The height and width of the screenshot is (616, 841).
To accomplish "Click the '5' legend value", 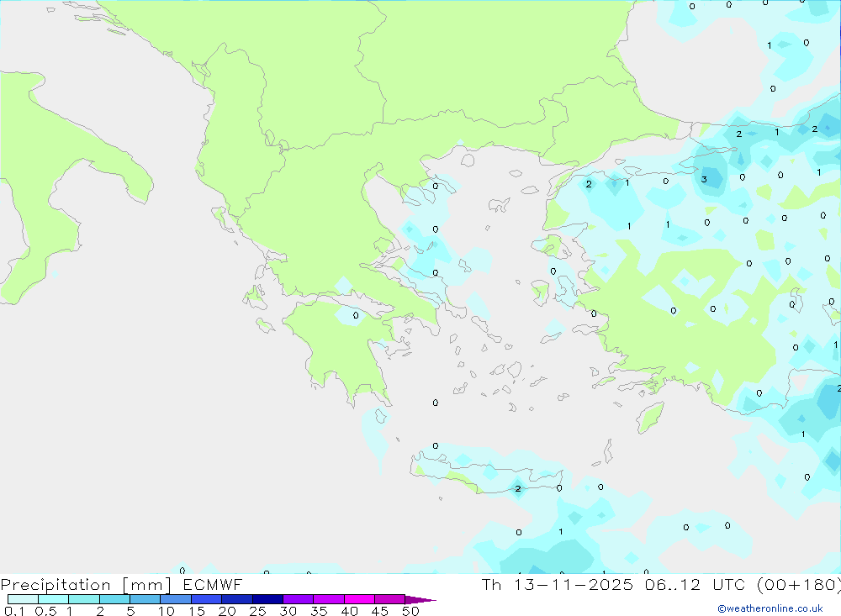I will tap(130, 611).
